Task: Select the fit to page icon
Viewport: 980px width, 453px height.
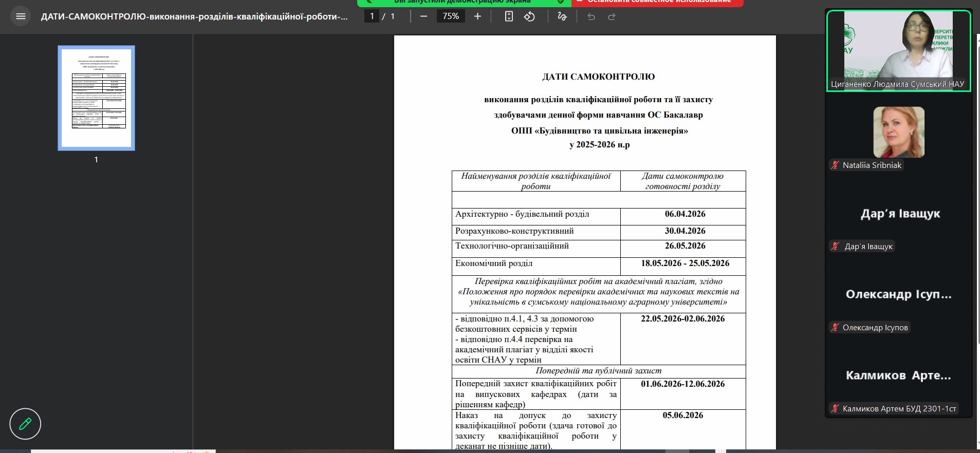Action: click(509, 16)
